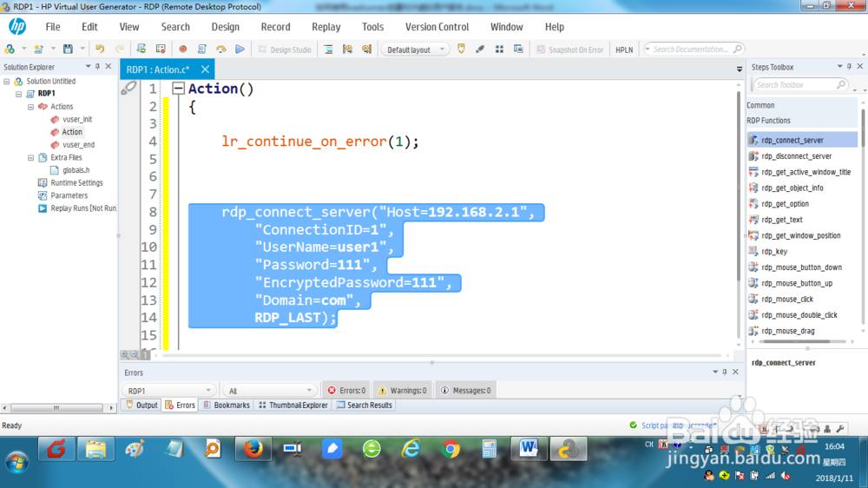Screen dimensions: 868x488
Task: Pin the Solution Explorer panel
Action: click(97, 67)
